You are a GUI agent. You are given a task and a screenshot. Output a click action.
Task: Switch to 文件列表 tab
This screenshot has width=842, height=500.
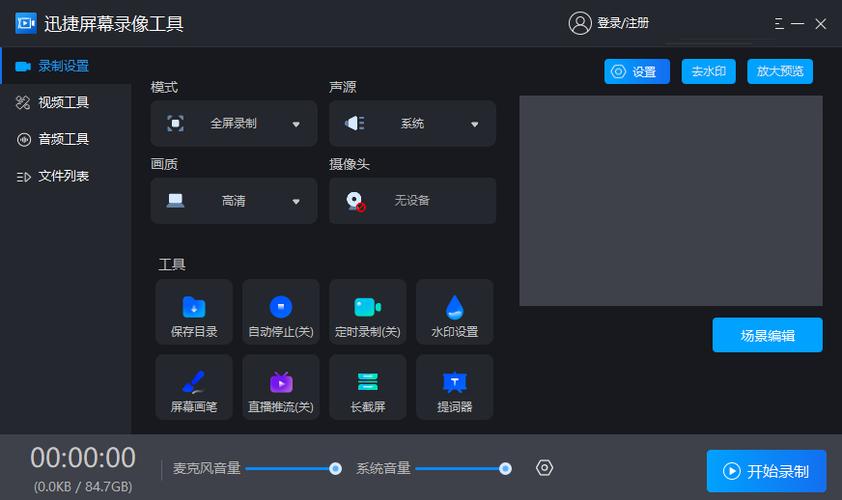click(x=66, y=176)
